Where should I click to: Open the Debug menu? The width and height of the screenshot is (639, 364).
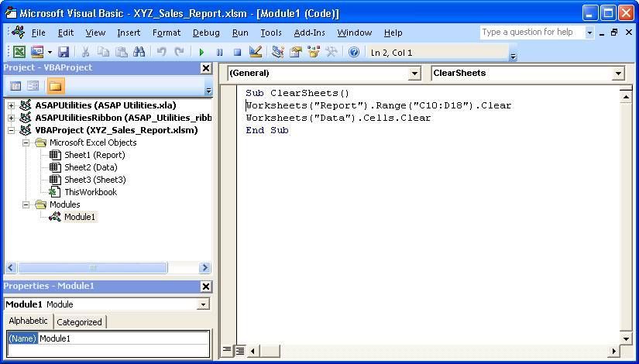pos(206,33)
